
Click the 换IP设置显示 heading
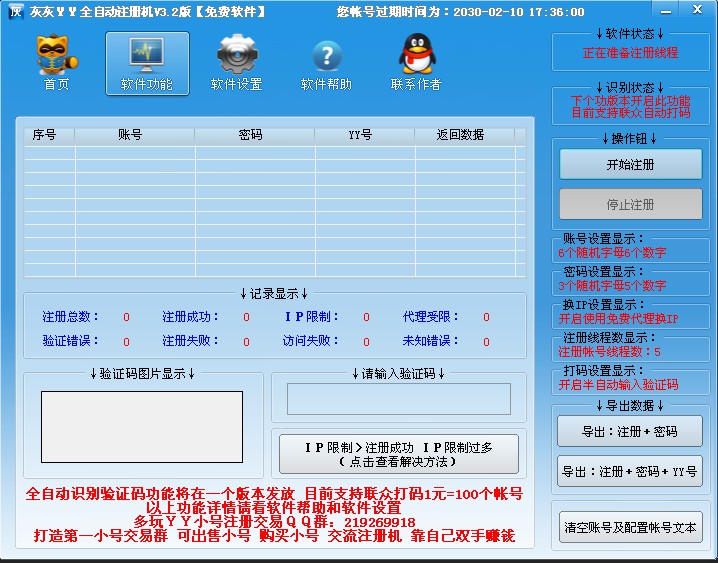[604, 304]
